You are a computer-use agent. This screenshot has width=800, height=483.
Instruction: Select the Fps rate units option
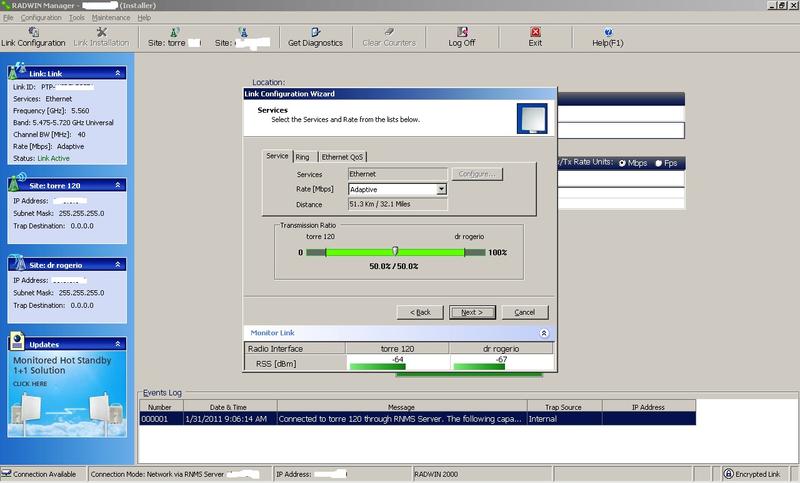[x=658, y=163]
